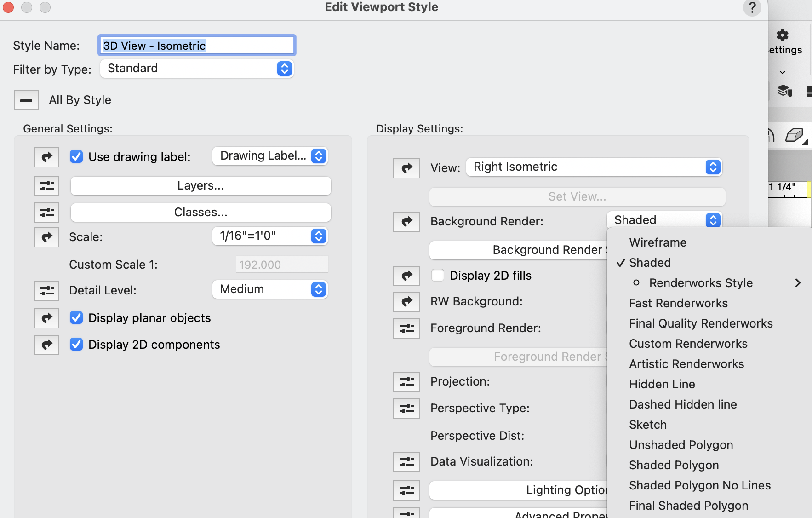Click the sliders icon beside Projection
The height and width of the screenshot is (518, 812).
(406, 381)
